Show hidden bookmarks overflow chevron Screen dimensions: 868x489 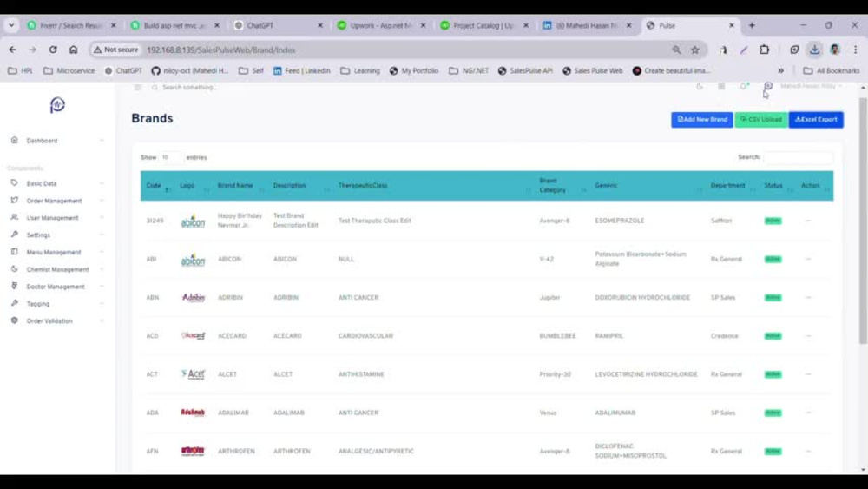click(x=780, y=71)
